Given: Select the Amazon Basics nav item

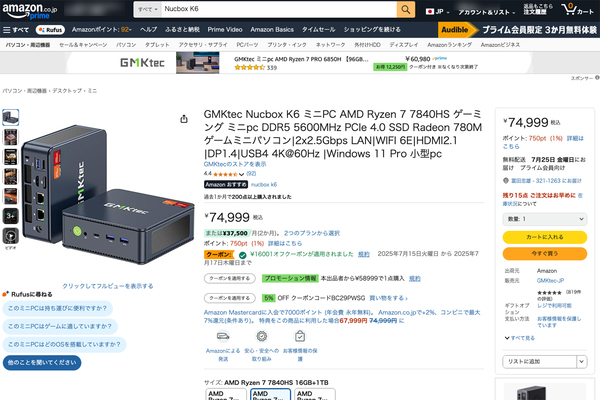Looking at the screenshot, I should pos(272,29).
